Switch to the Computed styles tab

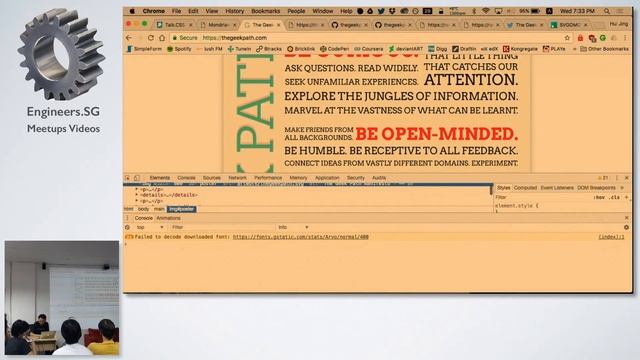tap(525, 188)
